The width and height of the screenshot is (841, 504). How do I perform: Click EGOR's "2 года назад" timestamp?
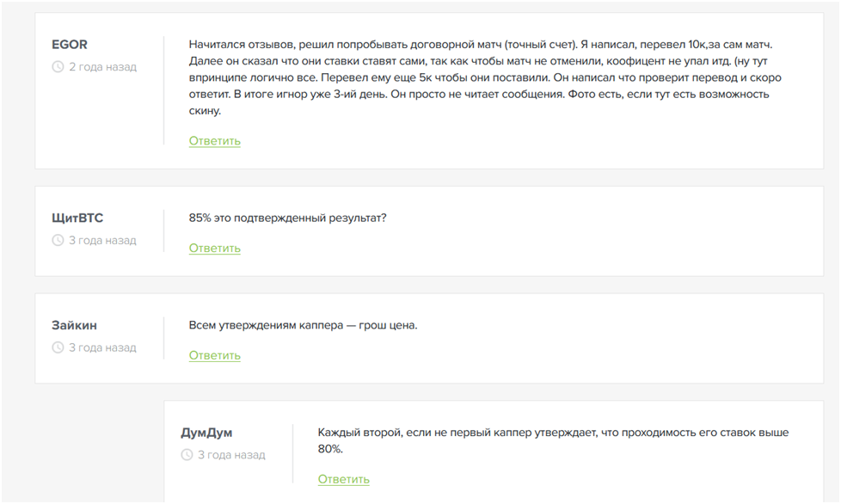pyautogui.click(x=102, y=67)
